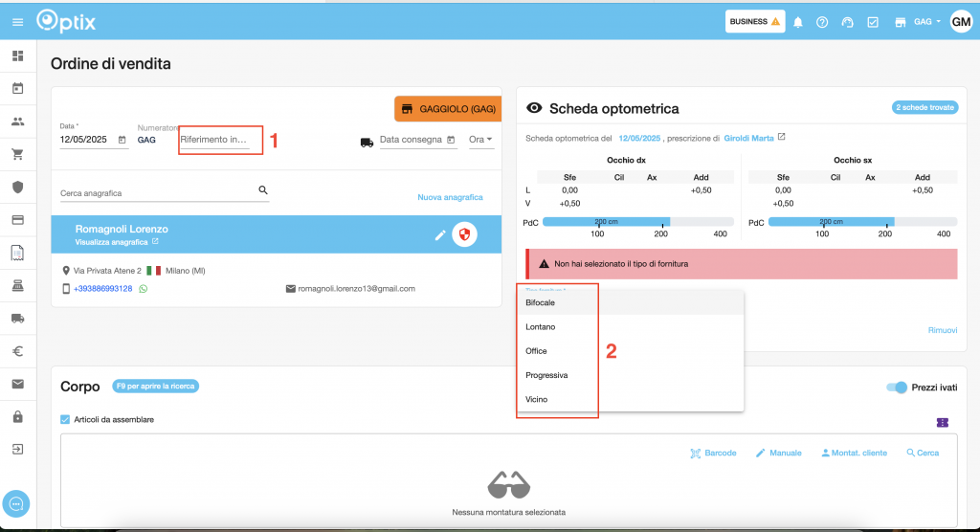Open the Data consegna date picker

click(x=452, y=141)
